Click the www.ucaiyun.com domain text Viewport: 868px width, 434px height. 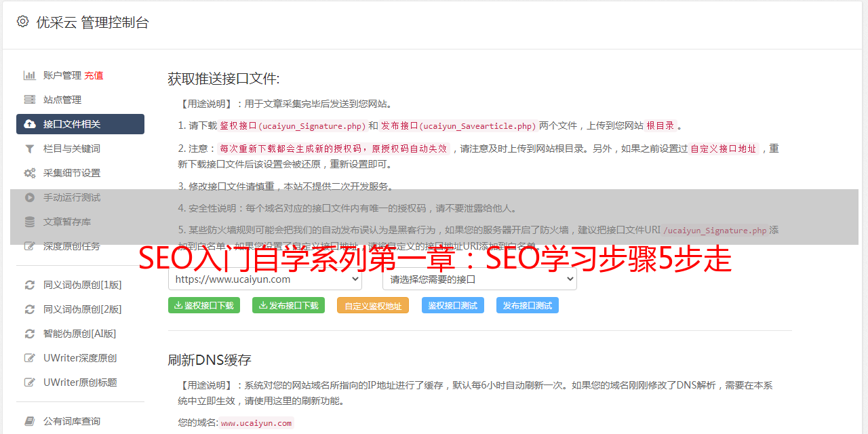(256, 423)
